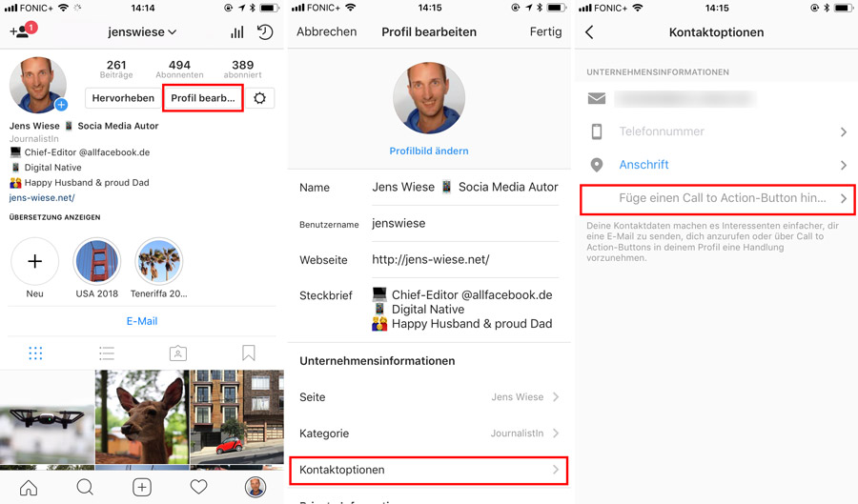
Task: Open deer photo post
Action: click(x=142, y=419)
